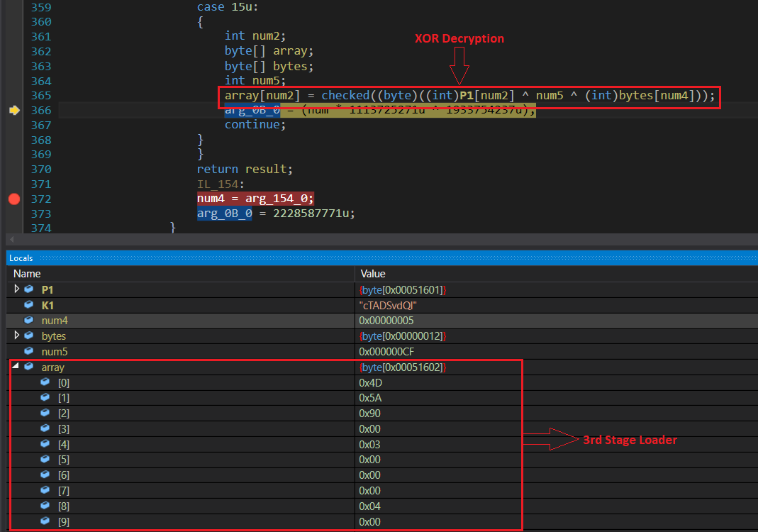Viewport: 758px width, 532px height.
Task: Select value 0x4D of element [0]
Action: [371, 383]
